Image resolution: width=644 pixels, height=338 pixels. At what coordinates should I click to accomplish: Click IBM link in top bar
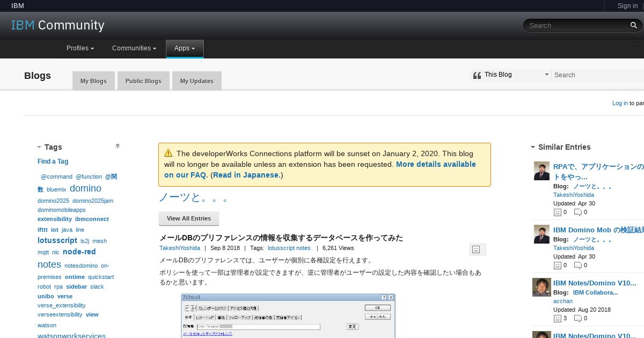18,6
